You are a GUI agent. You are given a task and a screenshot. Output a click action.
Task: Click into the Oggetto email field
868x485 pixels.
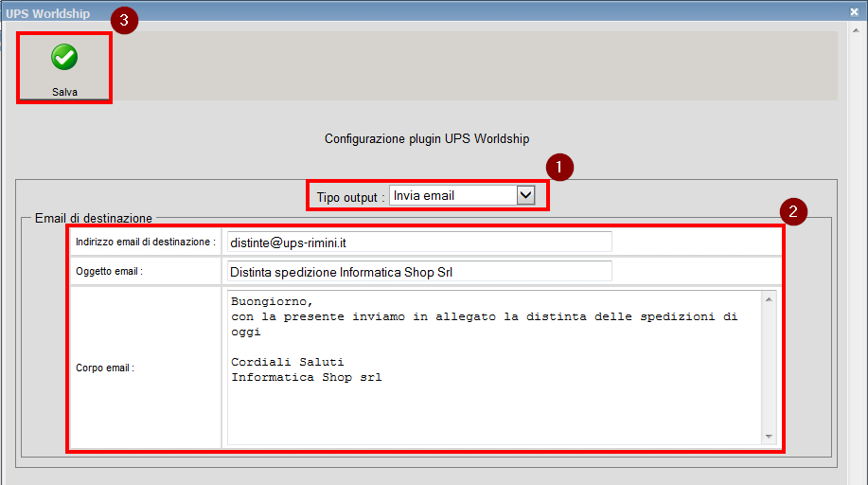point(419,272)
